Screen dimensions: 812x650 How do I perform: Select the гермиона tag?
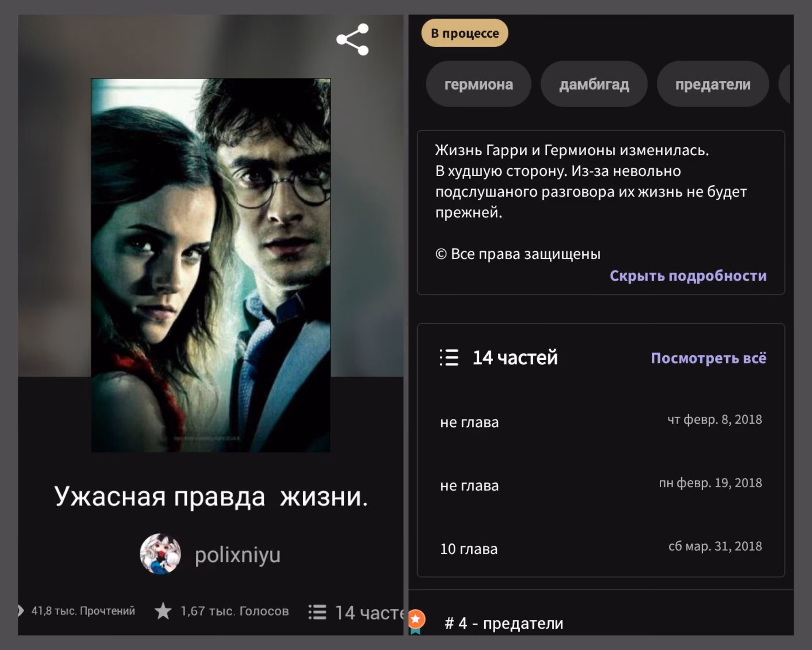478,84
